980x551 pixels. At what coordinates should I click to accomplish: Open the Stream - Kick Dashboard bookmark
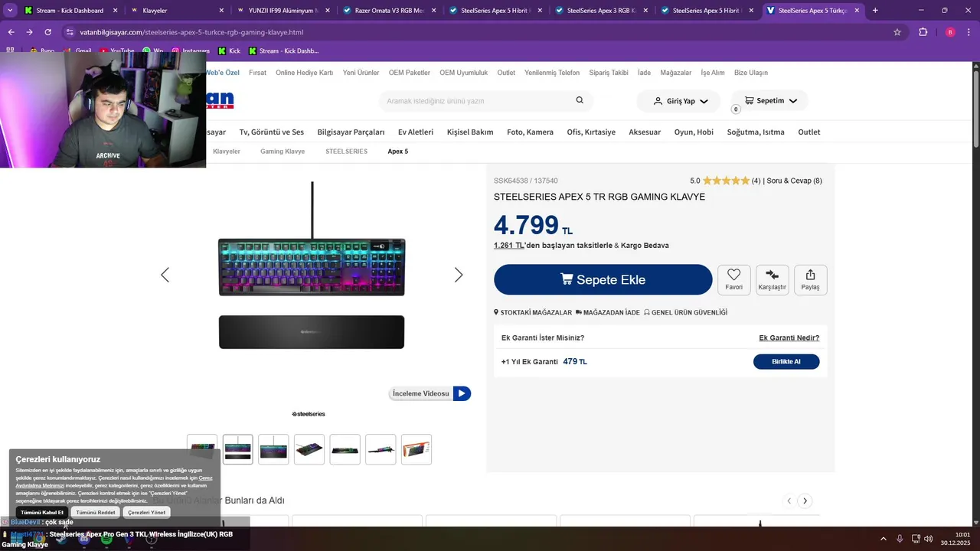point(283,51)
